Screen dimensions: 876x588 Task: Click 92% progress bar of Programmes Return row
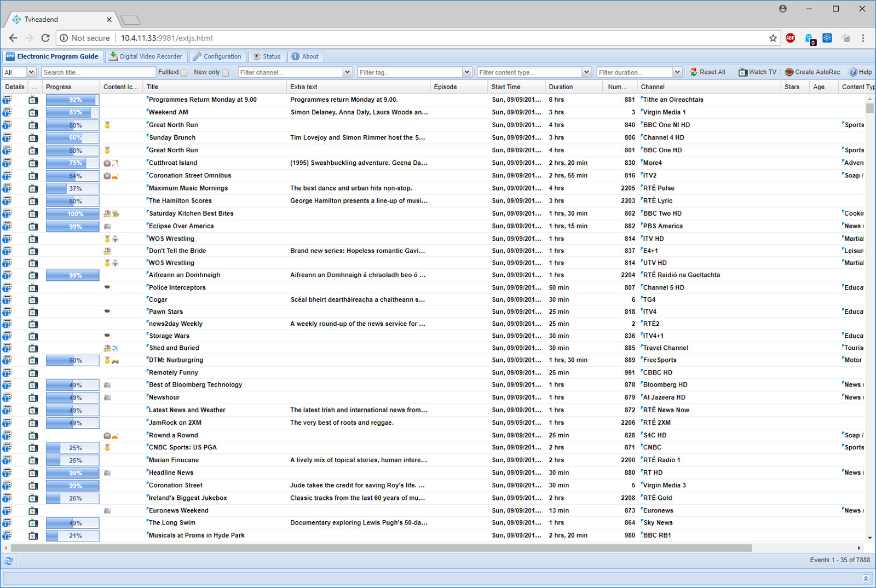click(x=72, y=100)
